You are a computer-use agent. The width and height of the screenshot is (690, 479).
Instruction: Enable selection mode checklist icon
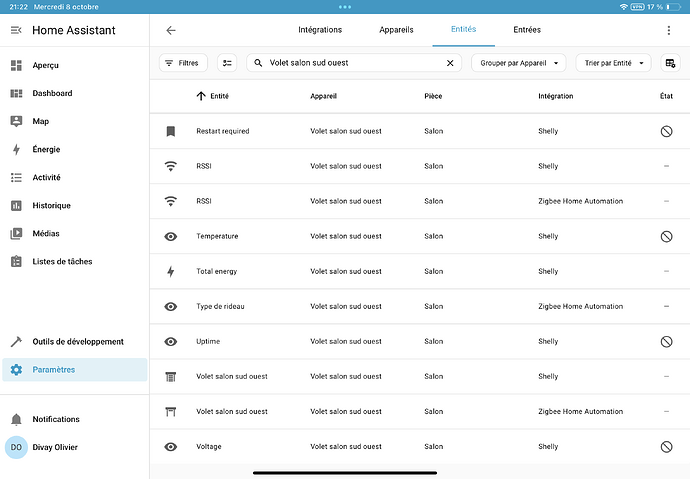tap(227, 63)
